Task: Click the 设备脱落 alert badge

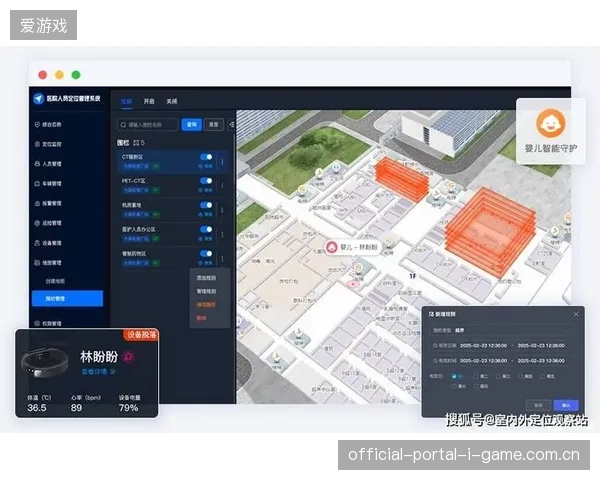Action: tap(141, 335)
